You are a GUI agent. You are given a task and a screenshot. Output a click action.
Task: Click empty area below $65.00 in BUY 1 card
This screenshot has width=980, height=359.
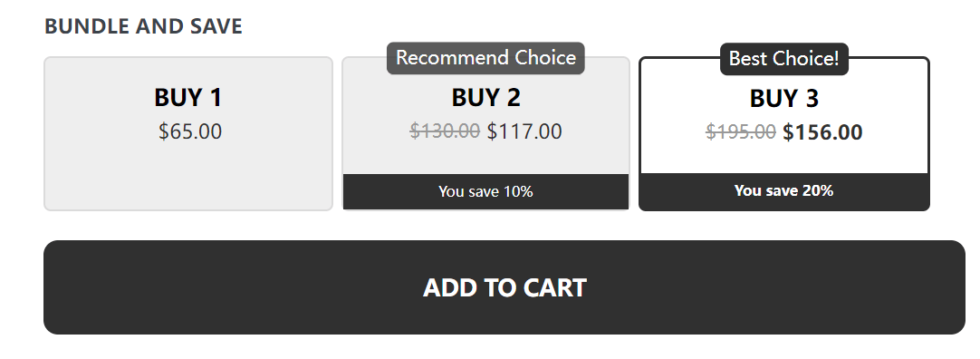(188, 179)
